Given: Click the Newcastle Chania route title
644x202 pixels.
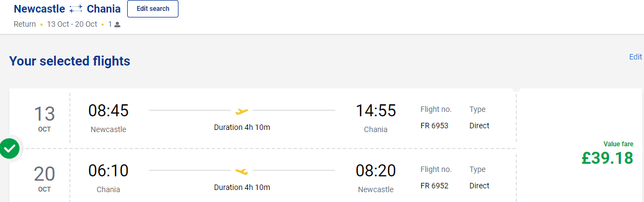Looking at the screenshot, I should pos(67,9).
